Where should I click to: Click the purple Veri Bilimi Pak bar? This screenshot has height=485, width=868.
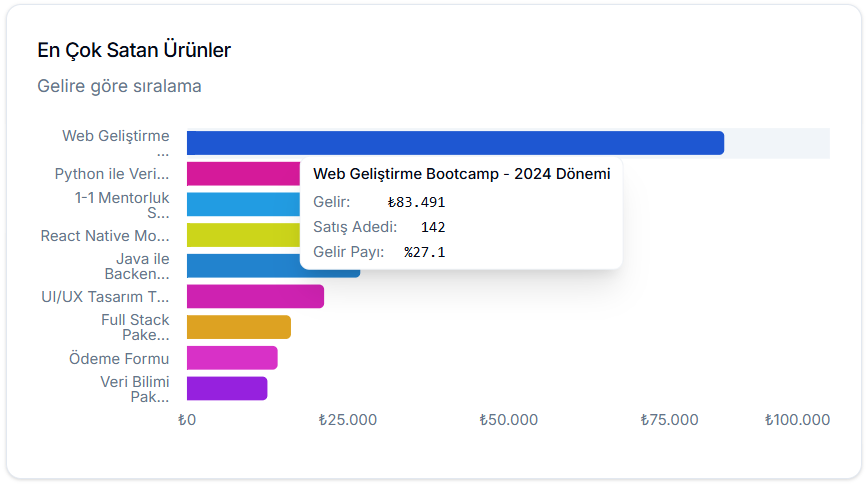click(x=227, y=388)
